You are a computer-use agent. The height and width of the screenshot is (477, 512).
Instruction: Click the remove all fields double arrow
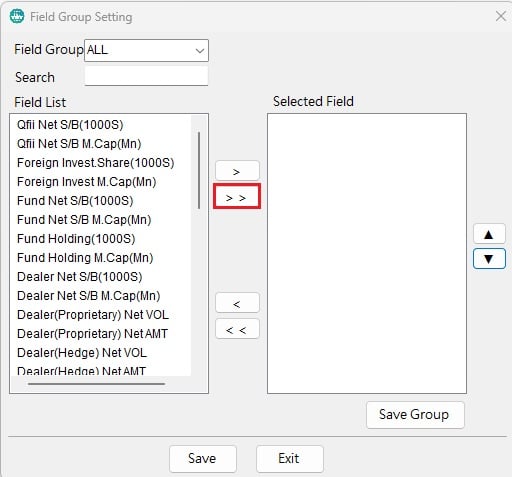pos(237,329)
